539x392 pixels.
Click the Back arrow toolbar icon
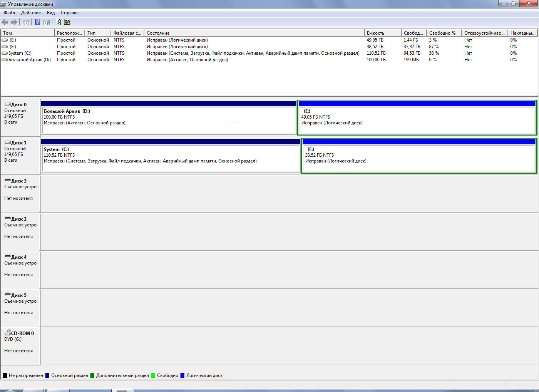[5, 22]
